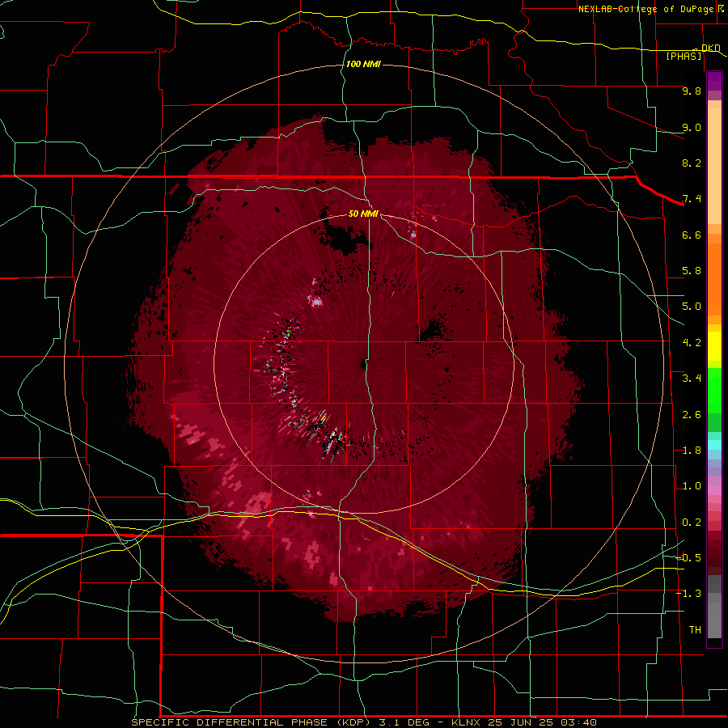The height and width of the screenshot is (728, 728).
Task: Click the 3.4 value on color scale
Action: [692, 379]
